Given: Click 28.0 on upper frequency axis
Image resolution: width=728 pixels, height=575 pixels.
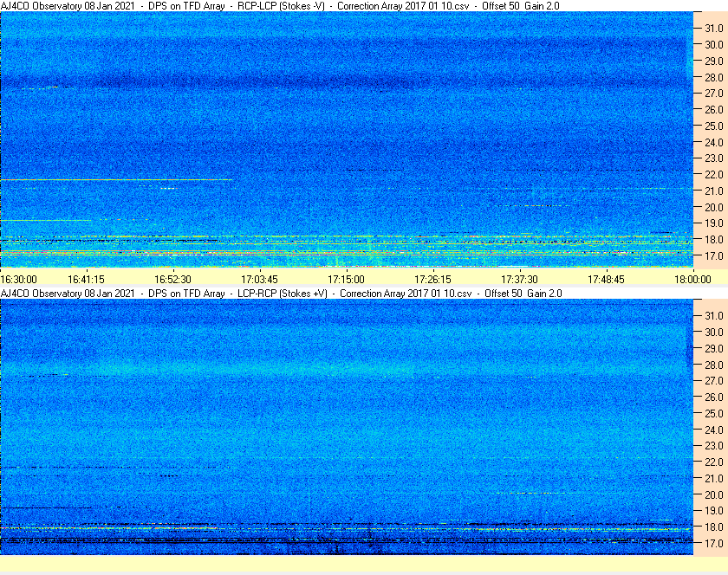Looking at the screenshot, I should (713, 77).
